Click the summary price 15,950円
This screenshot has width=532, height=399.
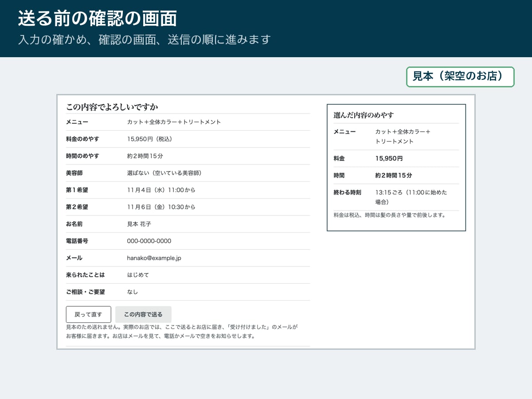tap(389, 158)
